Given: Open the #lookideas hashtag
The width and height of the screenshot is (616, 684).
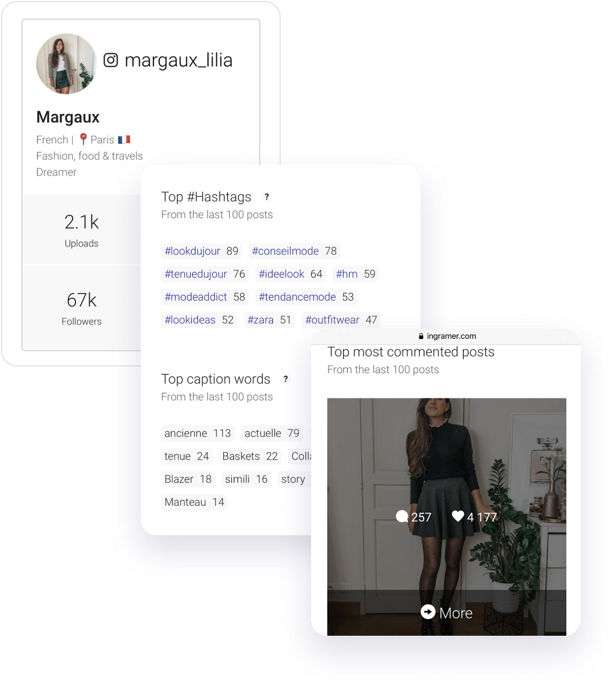Looking at the screenshot, I should 199,320.
